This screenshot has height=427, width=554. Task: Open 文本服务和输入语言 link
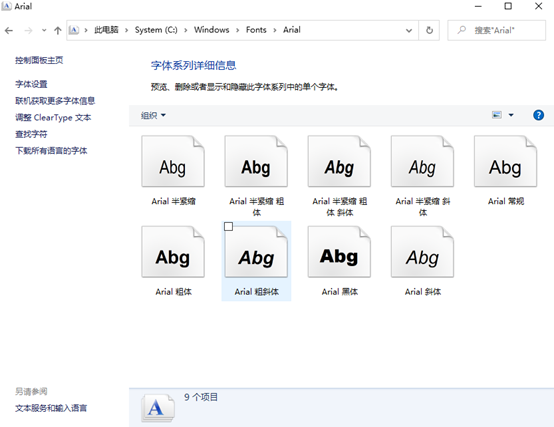51,408
